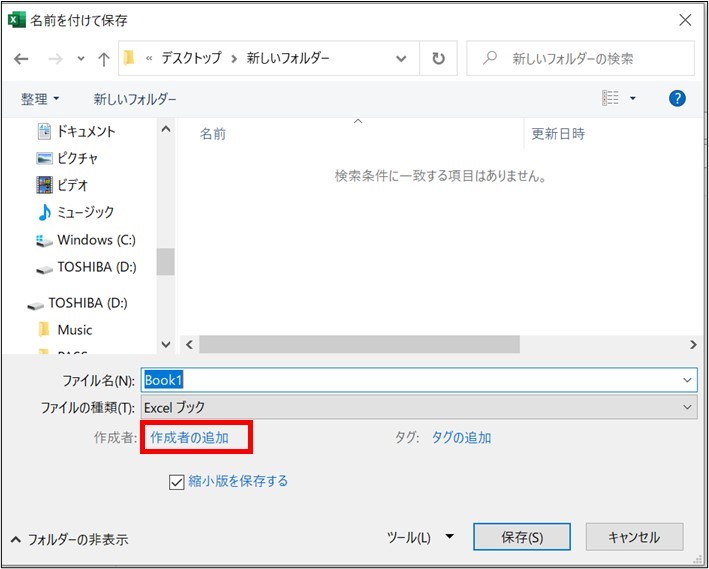709x569 pixels.
Task: Open the ファイルの種類 Excel ブック dropdown
Action: (419, 407)
